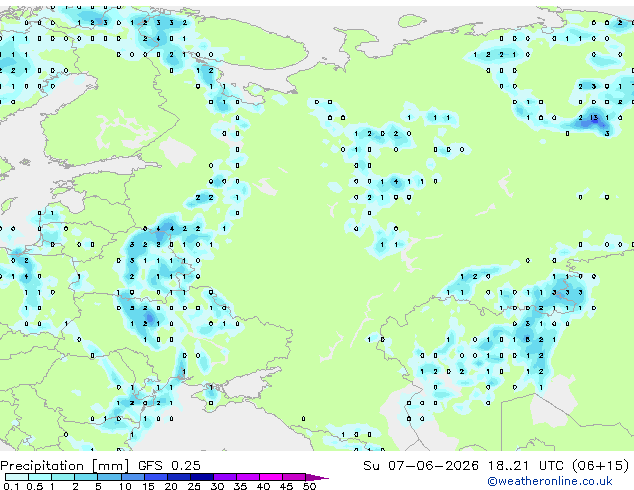Click the '35' legend scale label
The width and height of the screenshot is (634, 490).
[240, 486]
